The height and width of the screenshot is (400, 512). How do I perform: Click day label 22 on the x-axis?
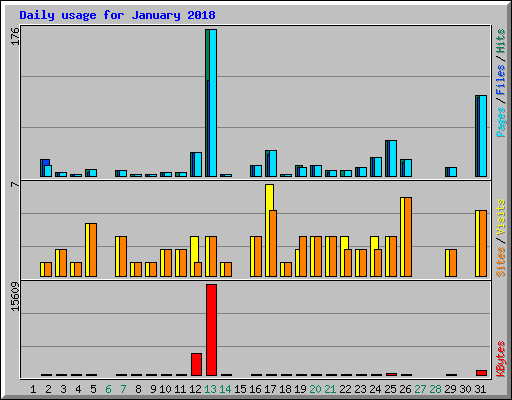pyautogui.click(x=345, y=389)
